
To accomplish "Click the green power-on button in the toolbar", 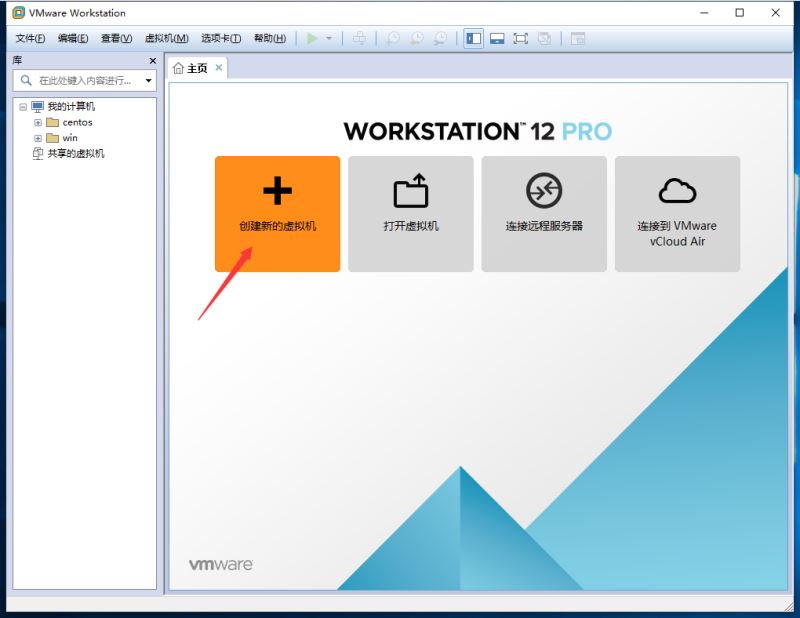I will coord(314,38).
